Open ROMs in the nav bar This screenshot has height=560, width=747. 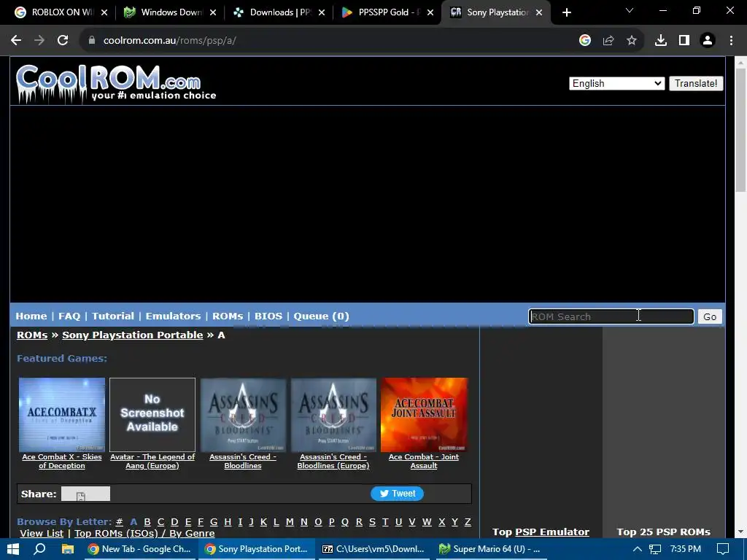tap(228, 316)
